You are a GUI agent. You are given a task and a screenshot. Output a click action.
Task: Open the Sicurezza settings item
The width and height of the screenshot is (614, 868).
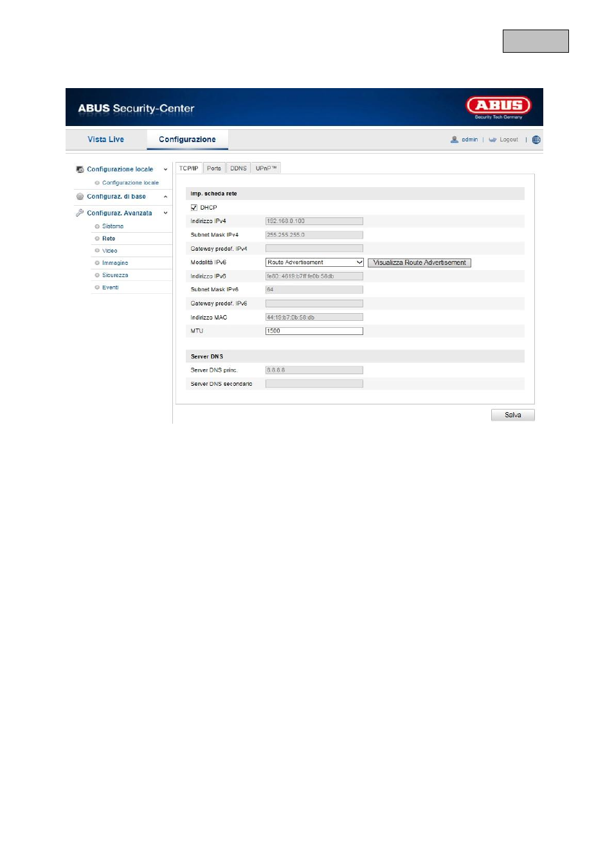pyautogui.click(x=115, y=275)
